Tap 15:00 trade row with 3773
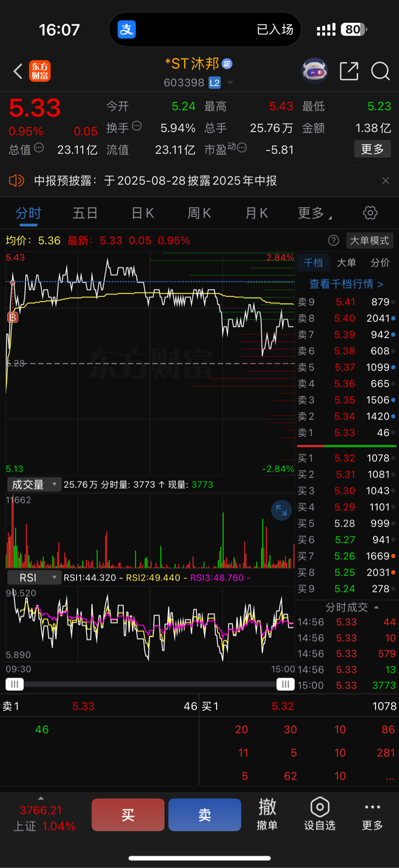The image size is (399, 868). (x=347, y=685)
